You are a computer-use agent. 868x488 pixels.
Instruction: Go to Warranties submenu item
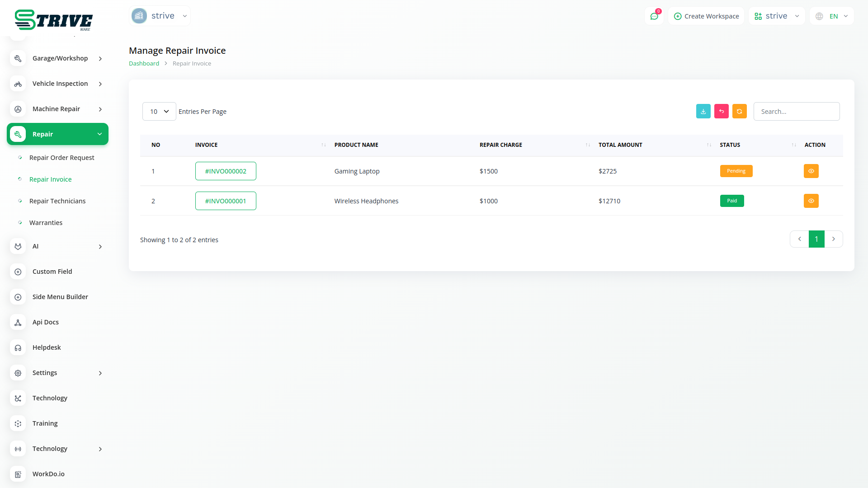(46, 223)
